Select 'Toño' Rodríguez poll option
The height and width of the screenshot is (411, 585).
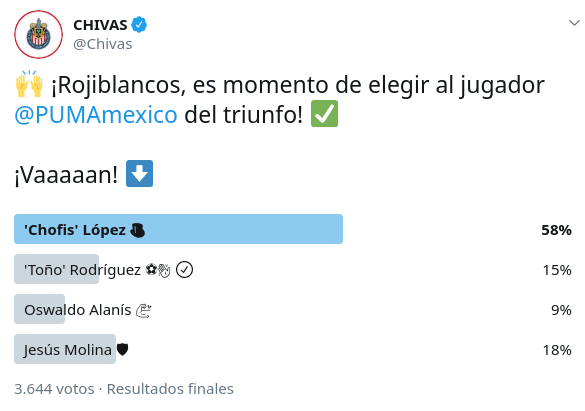pyautogui.click(x=293, y=269)
